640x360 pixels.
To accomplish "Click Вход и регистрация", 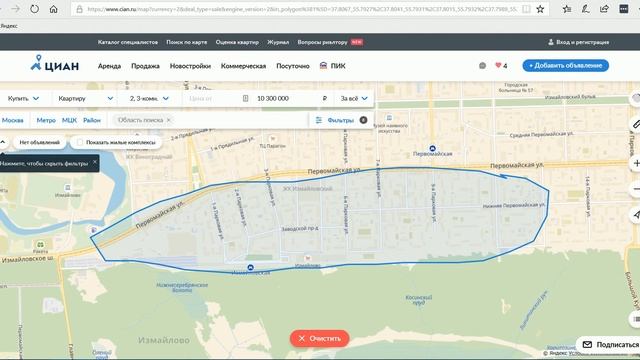I will coord(578,42).
